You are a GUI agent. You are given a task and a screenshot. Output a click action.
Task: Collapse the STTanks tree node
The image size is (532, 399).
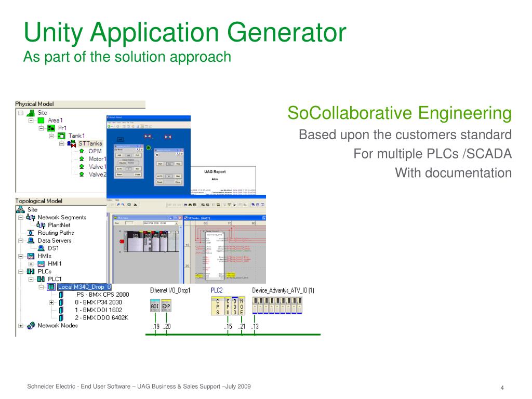61,144
